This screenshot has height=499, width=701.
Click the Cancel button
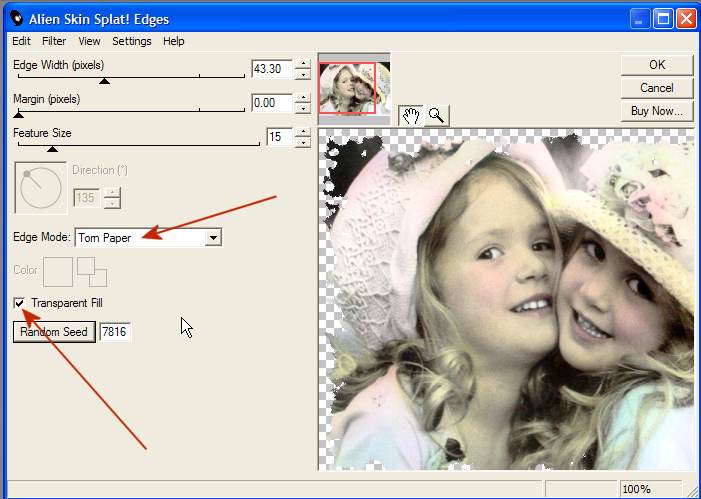coord(657,88)
